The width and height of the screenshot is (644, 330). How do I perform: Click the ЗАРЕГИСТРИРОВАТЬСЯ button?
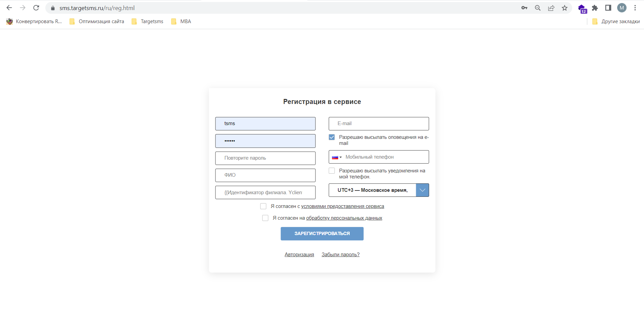(322, 234)
